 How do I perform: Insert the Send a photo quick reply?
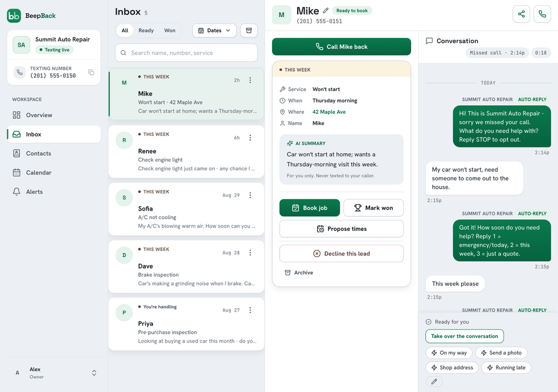(x=501, y=353)
